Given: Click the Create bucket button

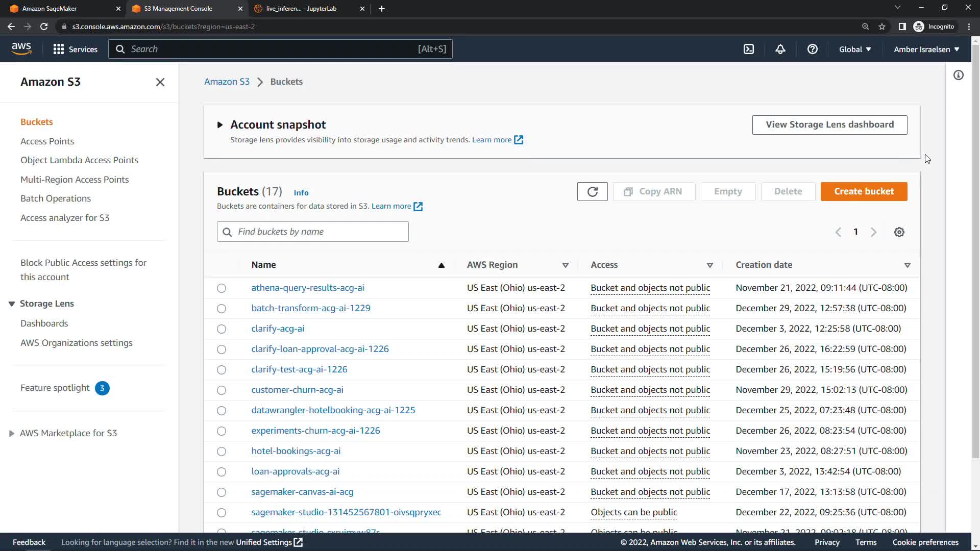Looking at the screenshot, I should coord(864,191).
